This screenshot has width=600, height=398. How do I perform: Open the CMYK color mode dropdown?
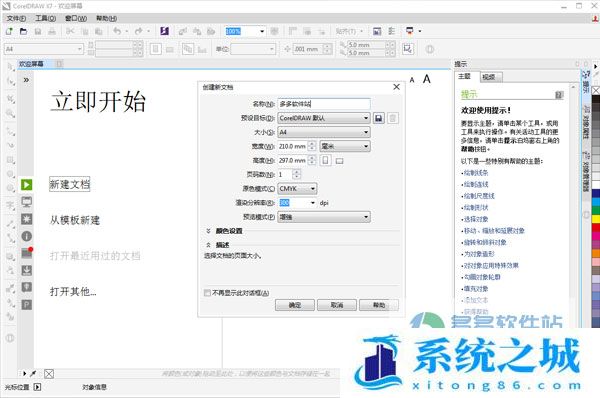tap(297, 189)
